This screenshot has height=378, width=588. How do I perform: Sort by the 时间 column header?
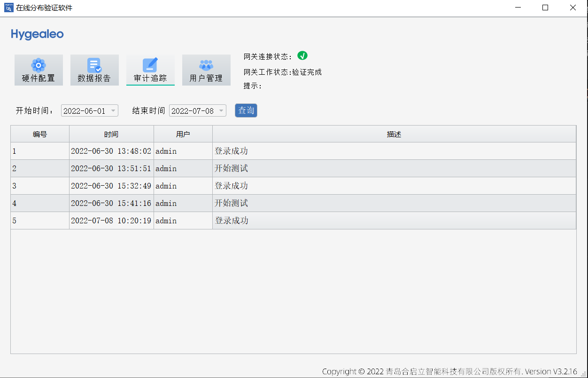111,134
